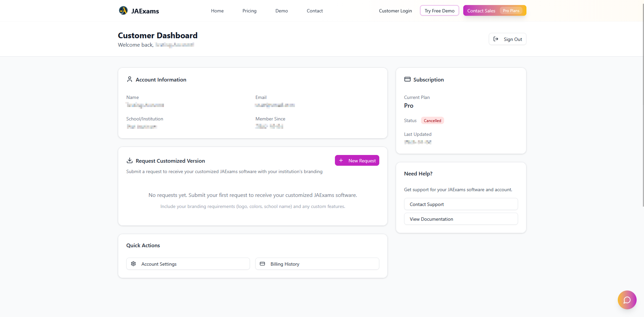Click the card icon next to Subscription

(x=407, y=80)
